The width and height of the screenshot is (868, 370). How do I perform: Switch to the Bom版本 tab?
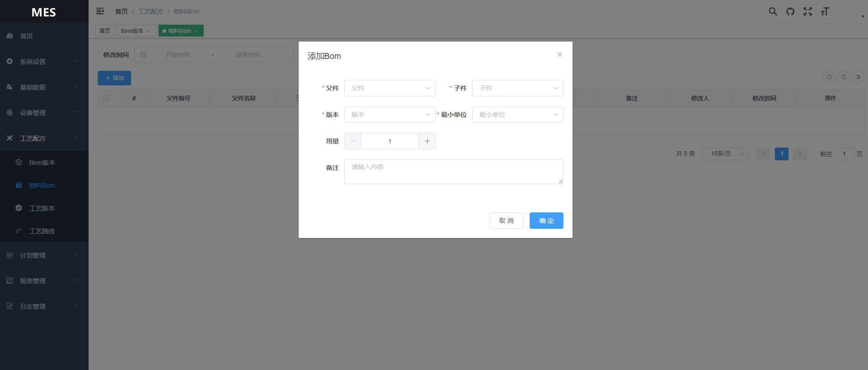click(x=136, y=31)
